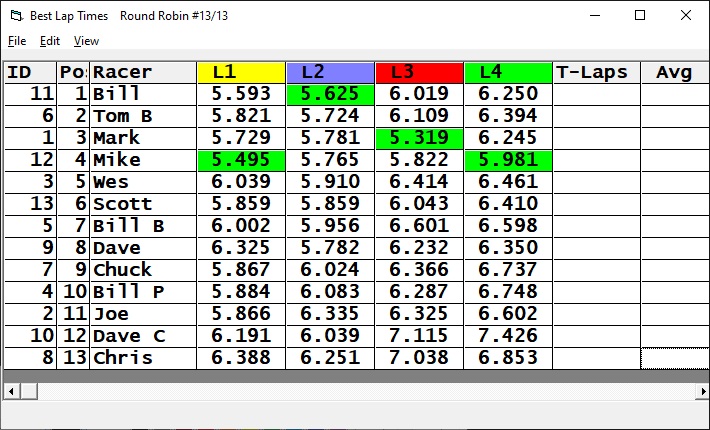Select the racer name Tom B
Viewport: 710px width, 430px height.
(x=143, y=116)
